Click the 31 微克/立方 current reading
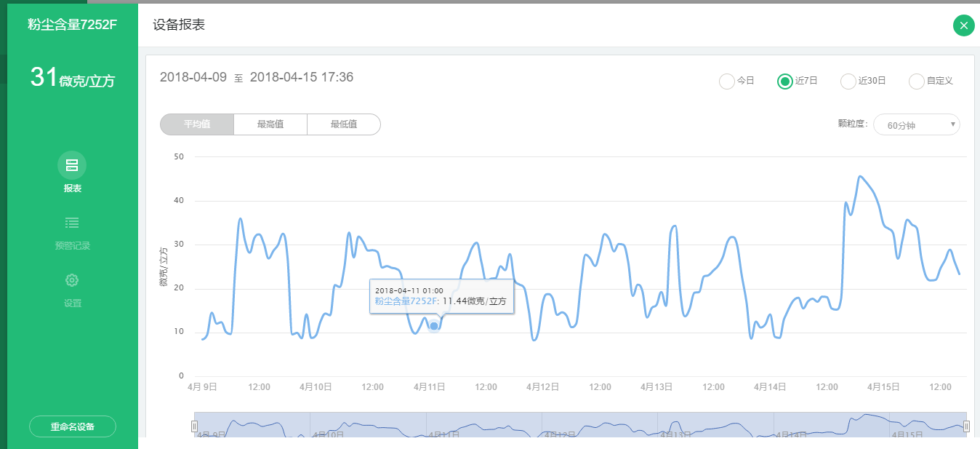 click(x=73, y=78)
